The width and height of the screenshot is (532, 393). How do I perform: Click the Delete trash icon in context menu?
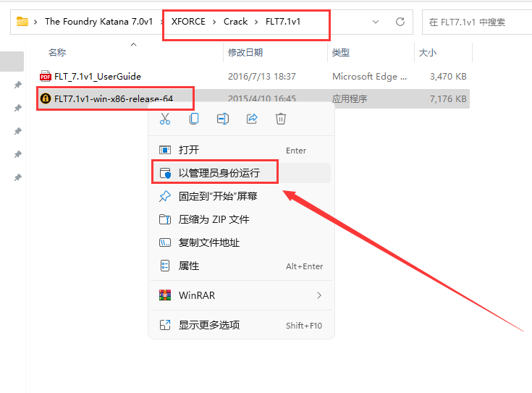(281, 119)
